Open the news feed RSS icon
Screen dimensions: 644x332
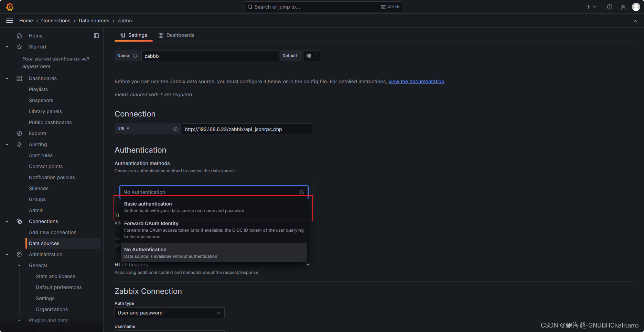pos(623,7)
